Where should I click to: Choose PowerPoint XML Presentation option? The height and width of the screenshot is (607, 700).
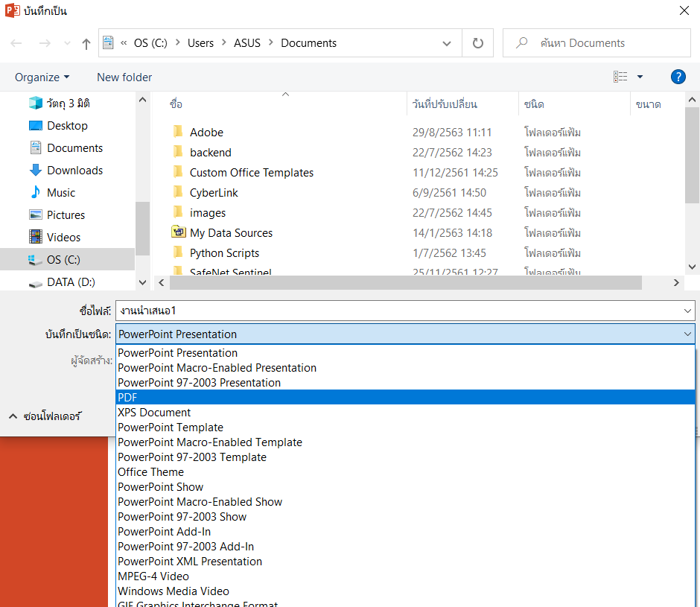click(405, 562)
